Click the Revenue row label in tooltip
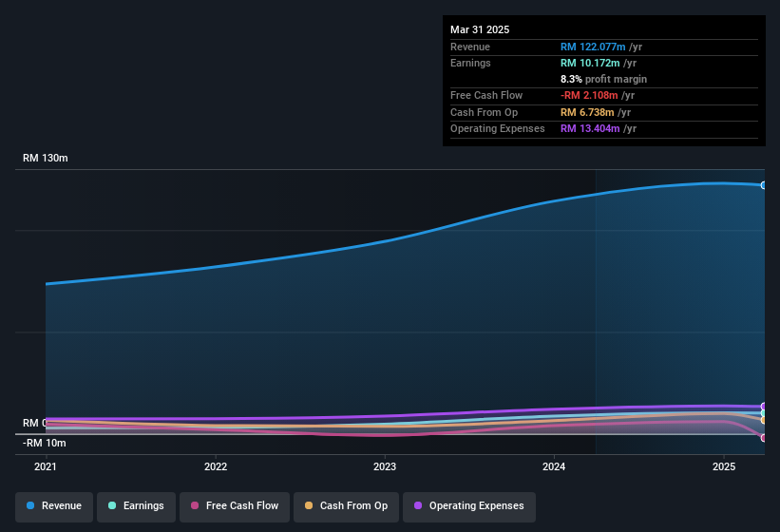The image size is (780, 532). 470,47
